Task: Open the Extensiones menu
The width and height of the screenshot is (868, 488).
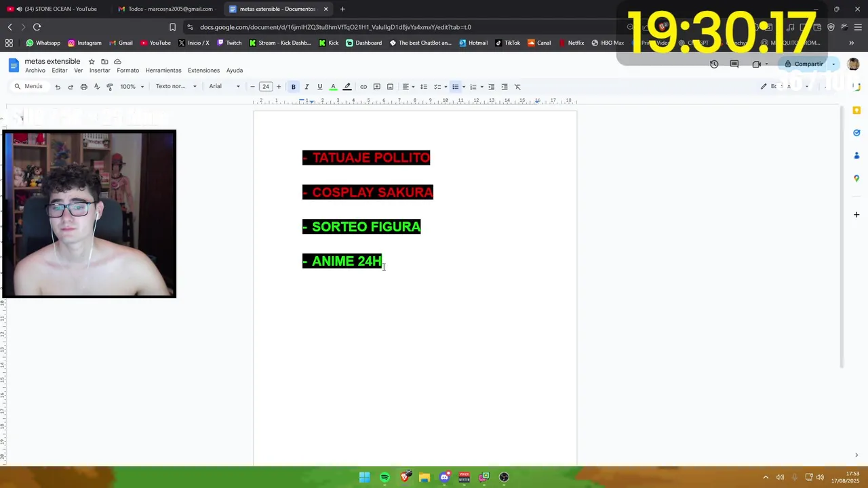Action: click(x=203, y=70)
